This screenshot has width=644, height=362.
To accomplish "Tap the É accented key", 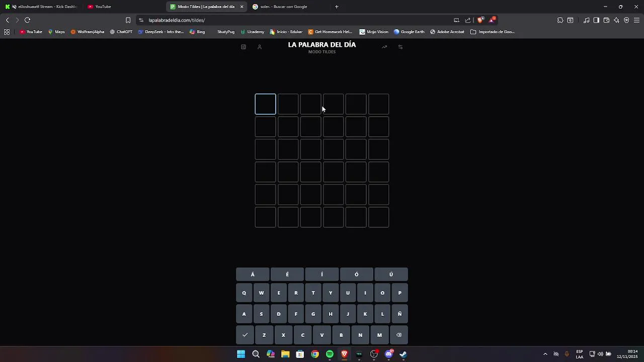I will point(287,275).
